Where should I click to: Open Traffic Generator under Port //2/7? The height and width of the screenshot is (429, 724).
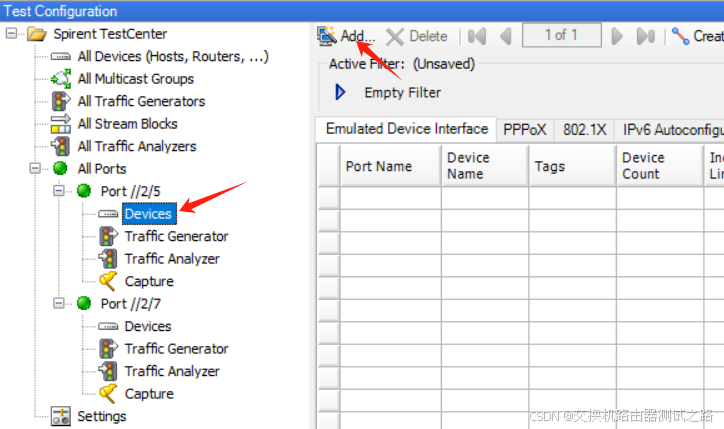tap(176, 349)
